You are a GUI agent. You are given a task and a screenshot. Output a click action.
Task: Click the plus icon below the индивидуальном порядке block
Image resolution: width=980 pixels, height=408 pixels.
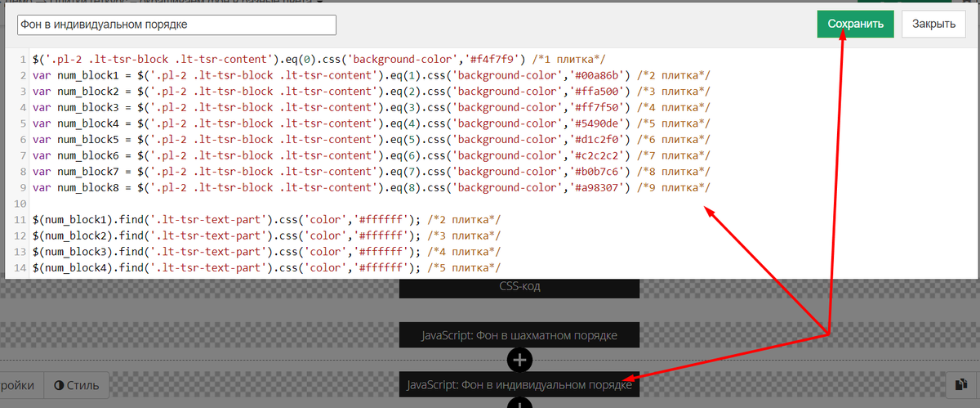pyautogui.click(x=519, y=404)
